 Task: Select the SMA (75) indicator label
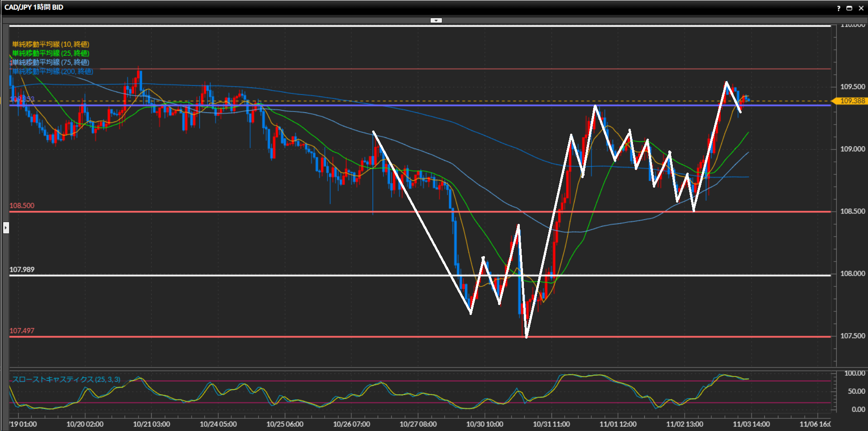[x=51, y=62]
